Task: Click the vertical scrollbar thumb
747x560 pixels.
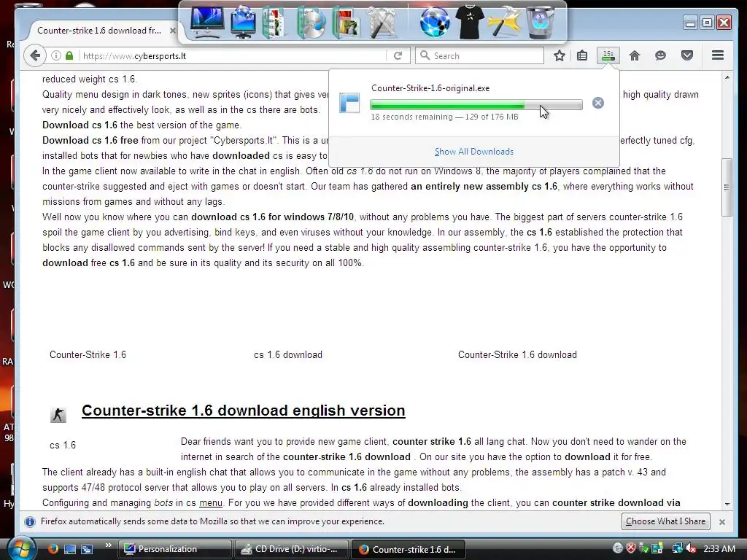Action: tap(727, 187)
